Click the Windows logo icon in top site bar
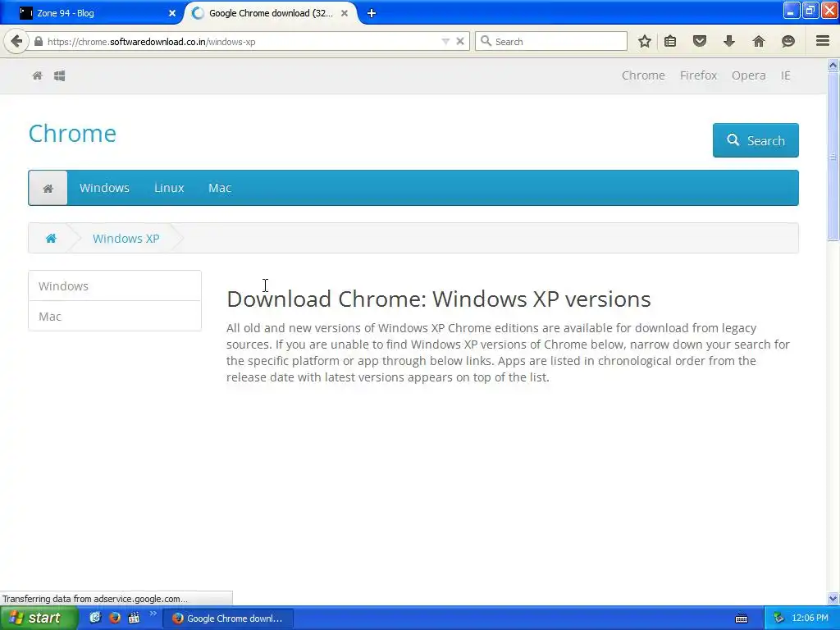The height and width of the screenshot is (630, 840). click(59, 75)
